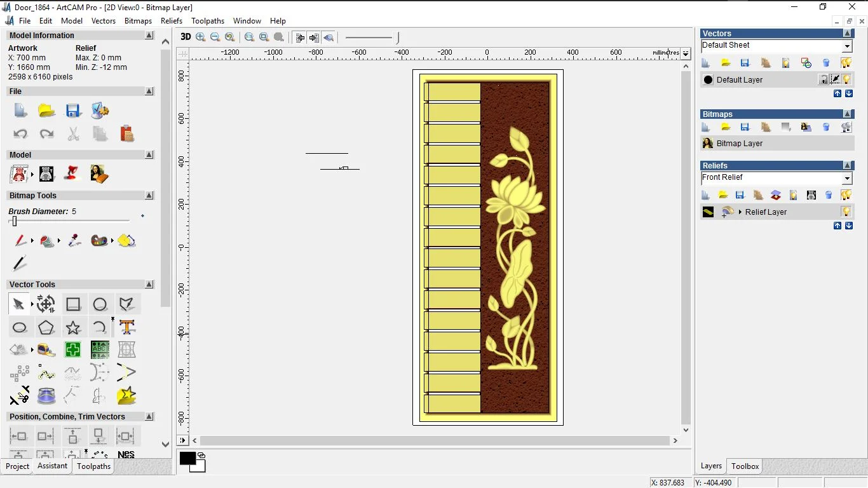Viewport: 868px width, 488px height.
Task: Click the black primary colour swatch
Action: (x=187, y=458)
